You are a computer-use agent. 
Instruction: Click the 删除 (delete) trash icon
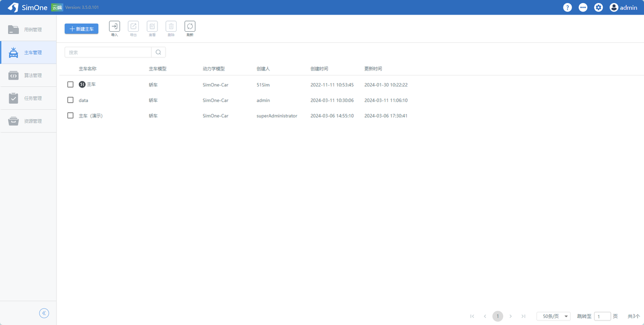(x=171, y=27)
